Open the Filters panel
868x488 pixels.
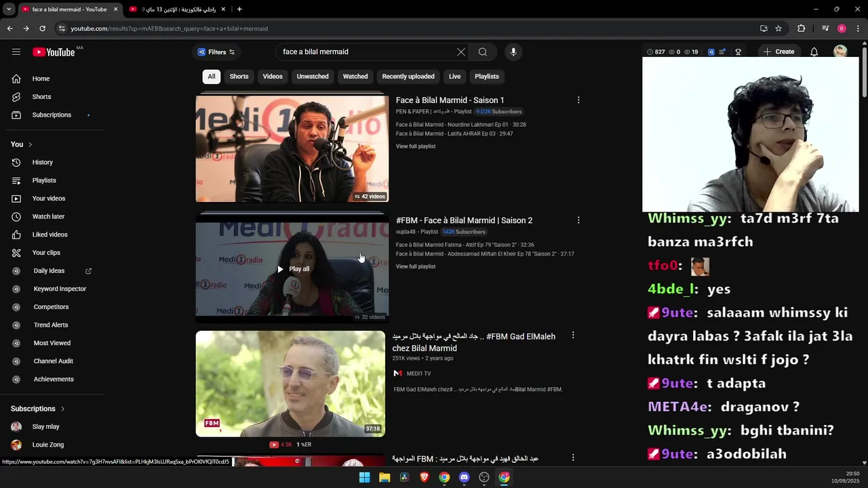pos(216,52)
